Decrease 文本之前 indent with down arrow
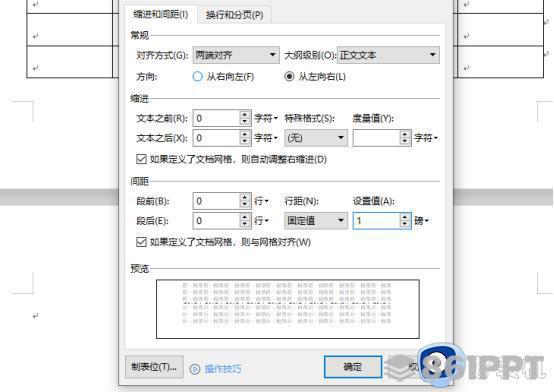The height and width of the screenshot is (392, 554). click(245, 122)
